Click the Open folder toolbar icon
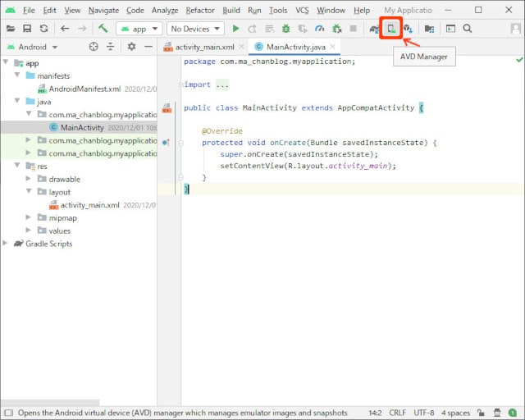The height and width of the screenshot is (420, 525). click(x=11, y=29)
